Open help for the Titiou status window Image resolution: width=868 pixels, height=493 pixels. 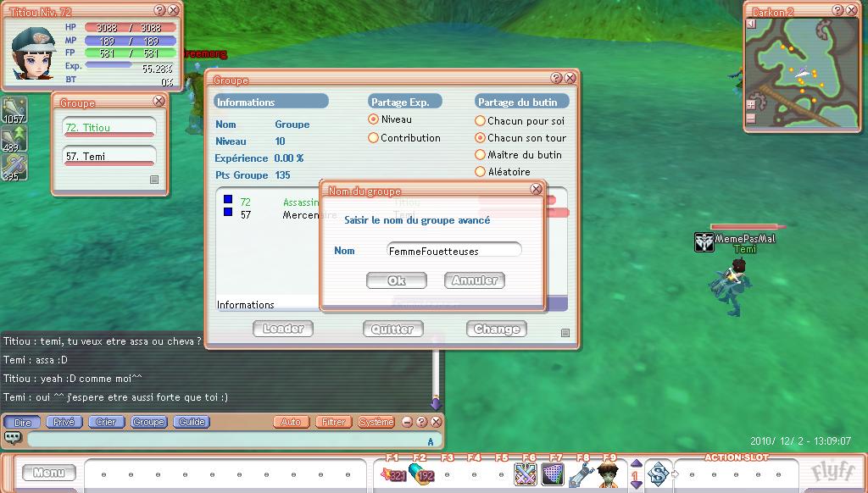pos(159,10)
